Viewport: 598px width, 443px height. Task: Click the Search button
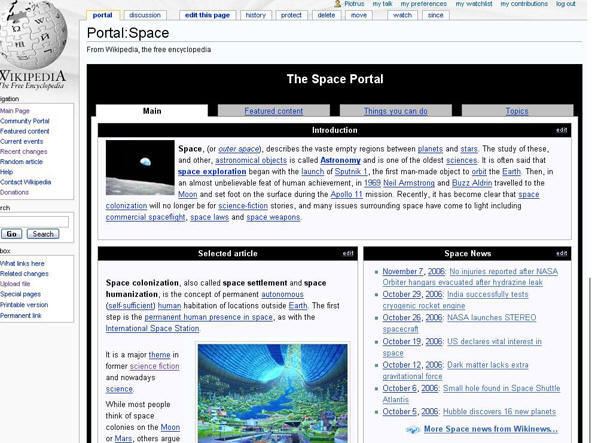pos(43,234)
